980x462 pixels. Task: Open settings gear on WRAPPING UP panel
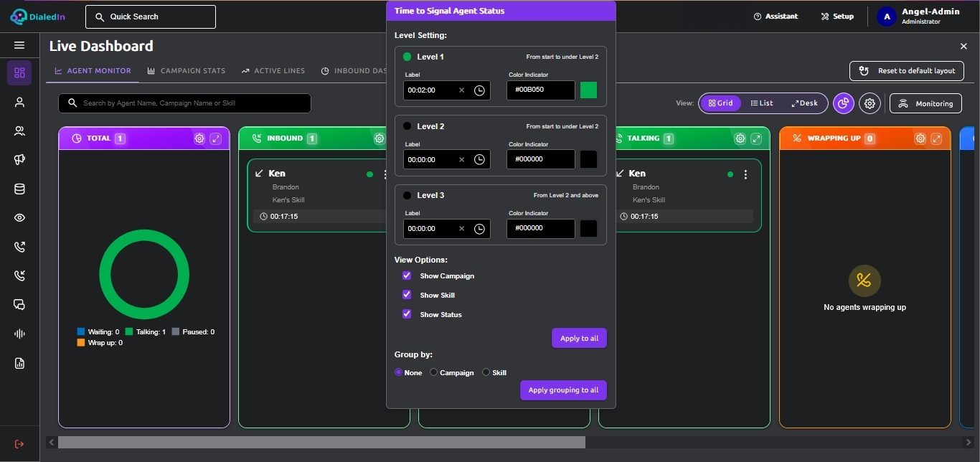coord(920,138)
